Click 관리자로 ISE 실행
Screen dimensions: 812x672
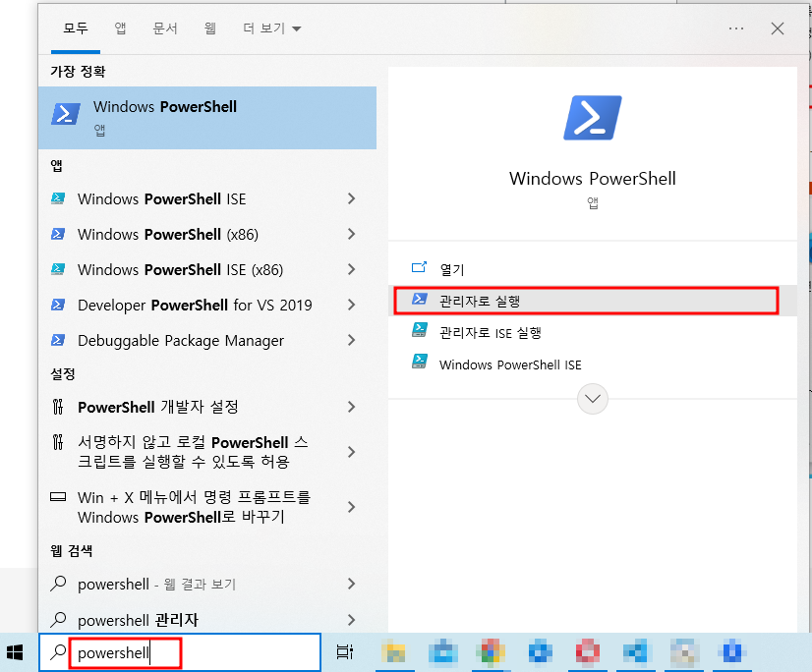click(x=593, y=332)
